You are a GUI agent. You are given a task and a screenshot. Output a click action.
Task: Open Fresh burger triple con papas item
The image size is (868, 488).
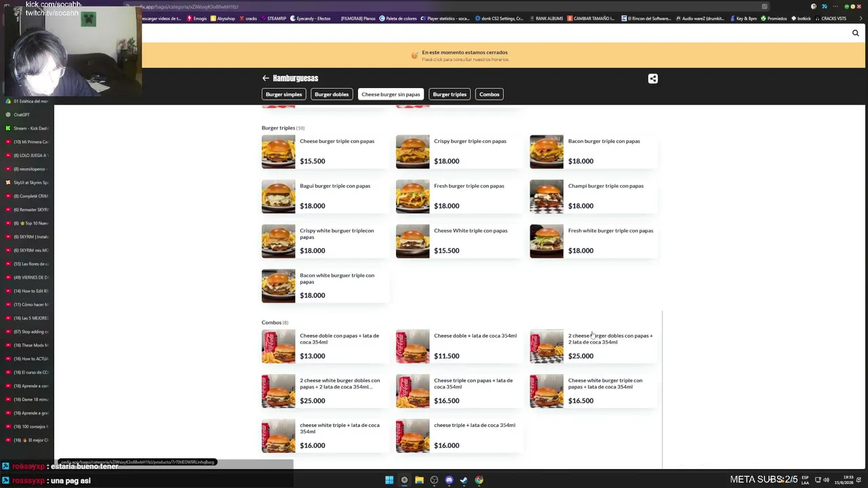coord(460,196)
